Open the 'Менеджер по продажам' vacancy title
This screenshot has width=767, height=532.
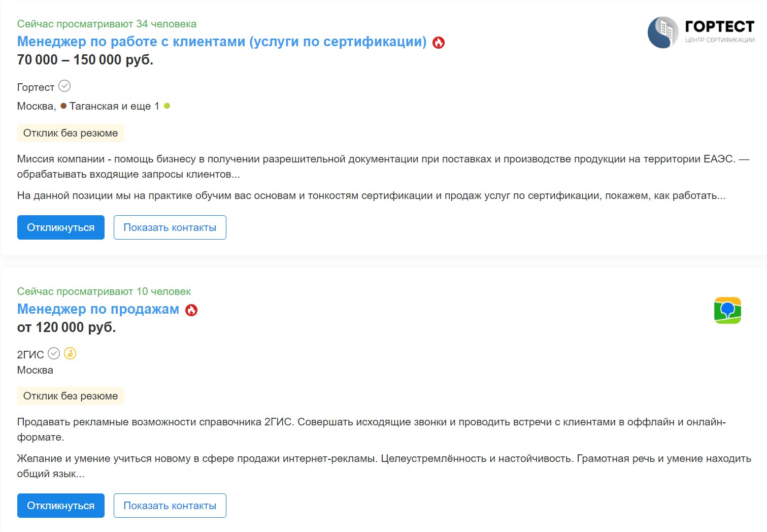tap(98, 309)
